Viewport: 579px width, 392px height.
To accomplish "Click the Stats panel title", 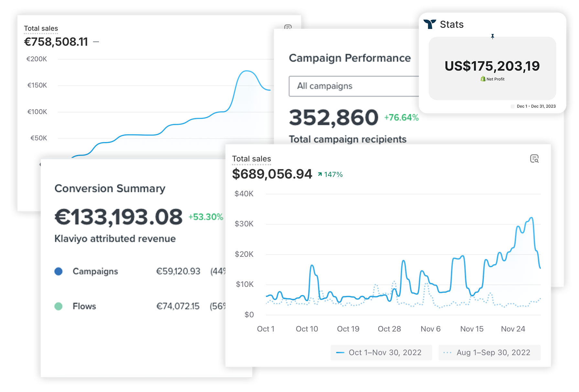I will point(452,25).
